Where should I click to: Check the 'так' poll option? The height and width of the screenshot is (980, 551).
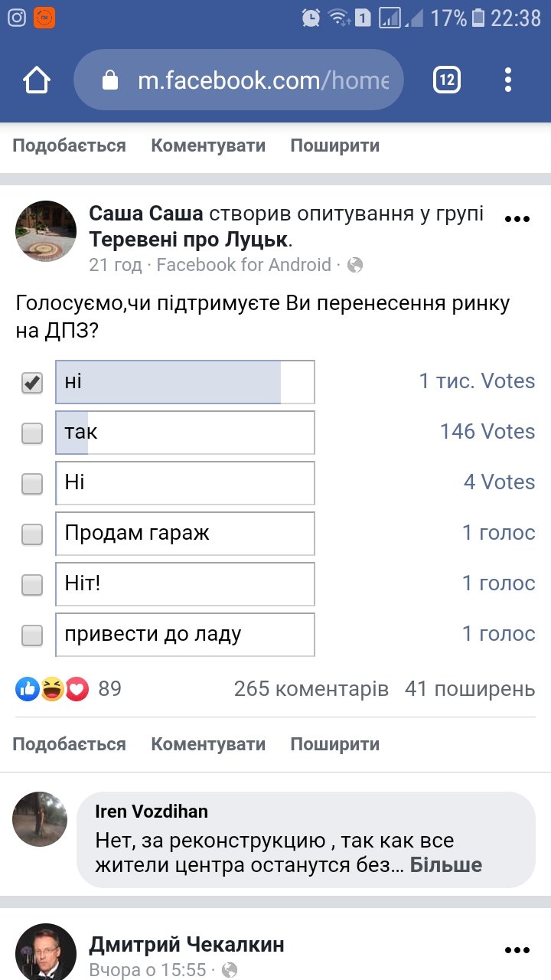[32, 433]
